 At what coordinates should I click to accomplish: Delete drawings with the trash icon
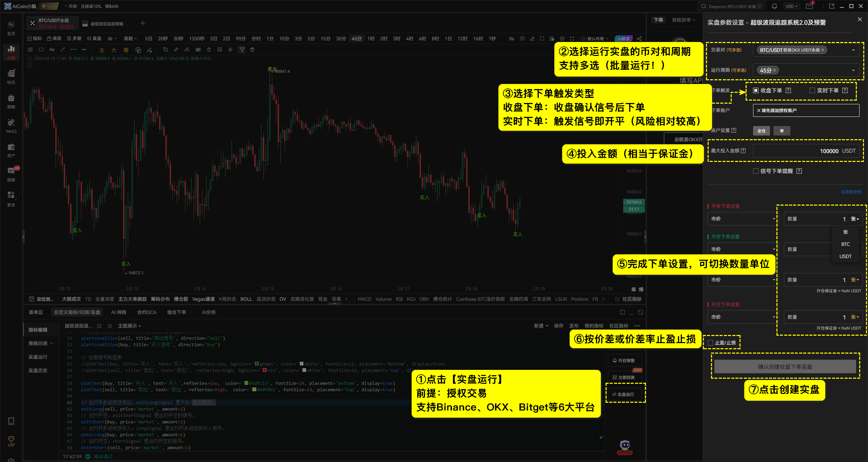252,50
